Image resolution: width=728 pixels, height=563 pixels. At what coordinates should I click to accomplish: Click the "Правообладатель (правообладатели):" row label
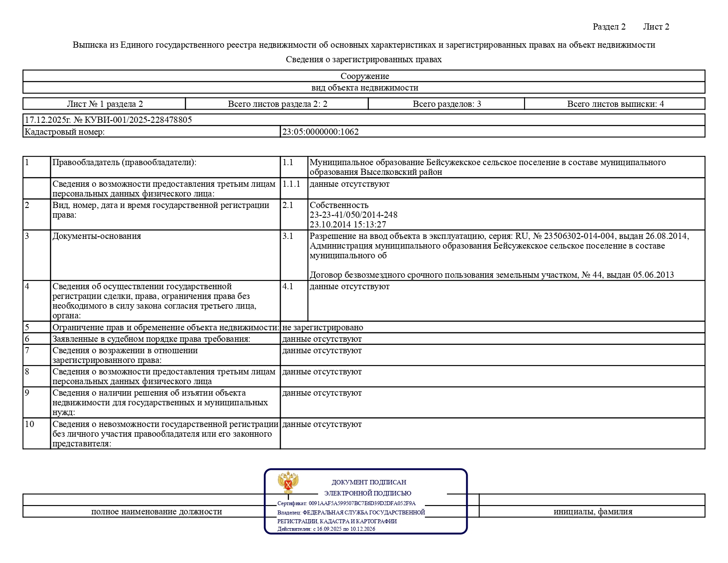pos(124,162)
